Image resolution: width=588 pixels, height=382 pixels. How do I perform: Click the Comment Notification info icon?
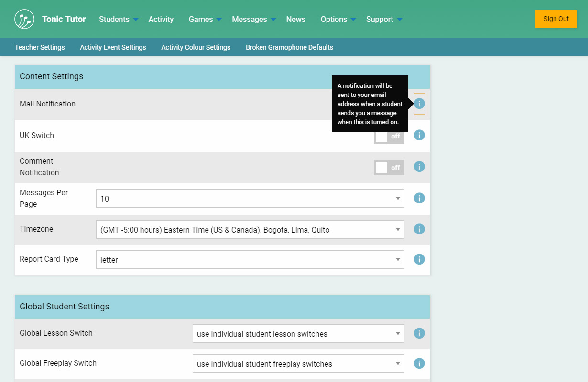tap(419, 167)
